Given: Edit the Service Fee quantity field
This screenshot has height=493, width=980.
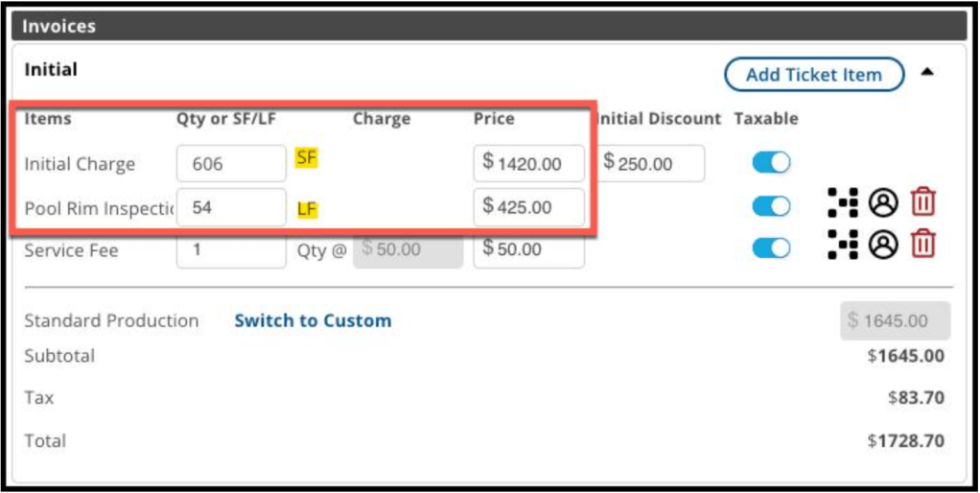Looking at the screenshot, I should tap(231, 248).
